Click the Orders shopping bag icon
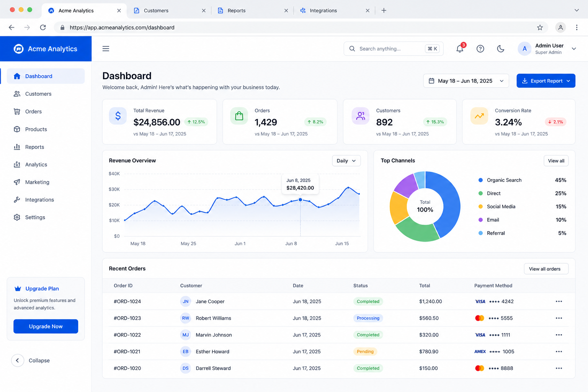Screen dimensions: 588x392 point(239,116)
